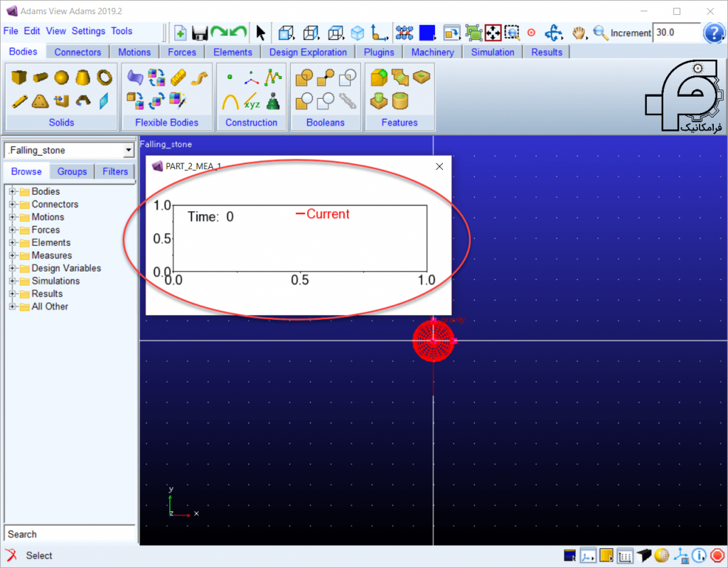The width and height of the screenshot is (728, 568).
Task: Click the chain boolean tool
Action: 347,101
